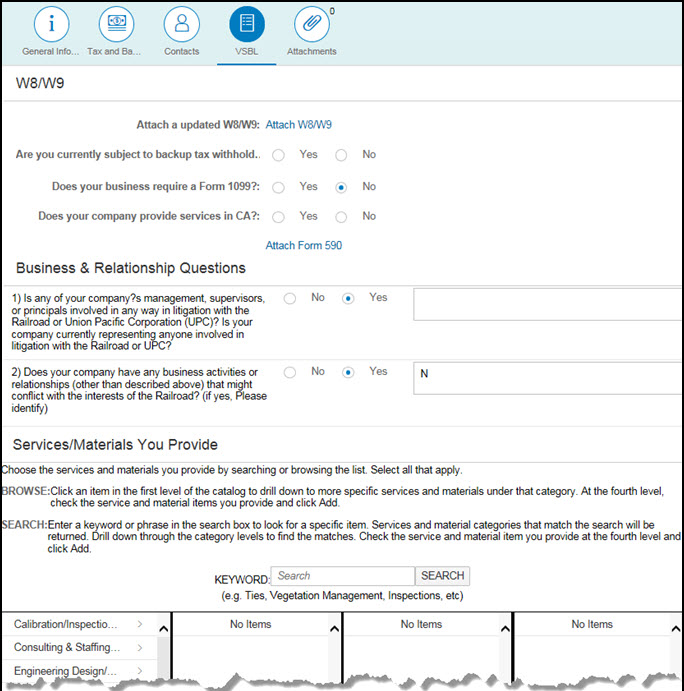Screen dimensions: 684x691
Task: Click Services/Materials You Provide heading
Action: point(115,445)
